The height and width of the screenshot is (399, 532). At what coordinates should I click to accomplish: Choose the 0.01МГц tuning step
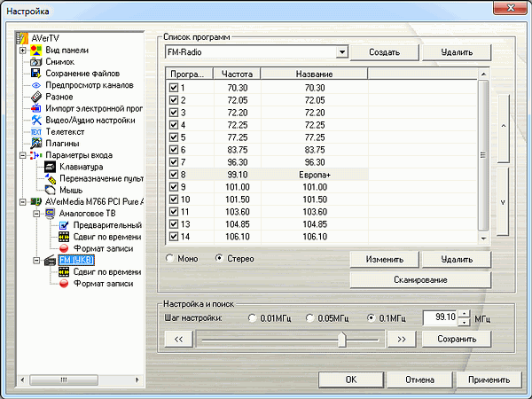click(254, 318)
